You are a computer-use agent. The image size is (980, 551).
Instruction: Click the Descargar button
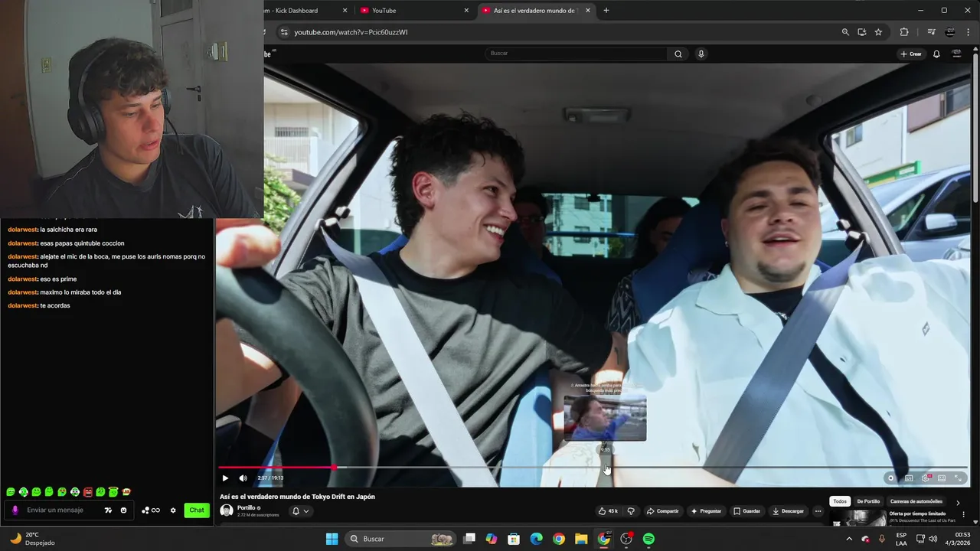tap(788, 511)
